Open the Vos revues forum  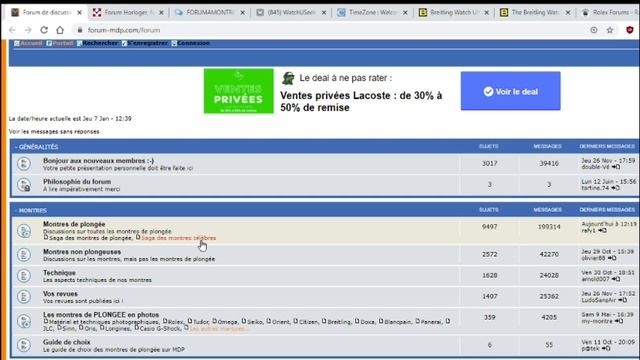point(60,293)
